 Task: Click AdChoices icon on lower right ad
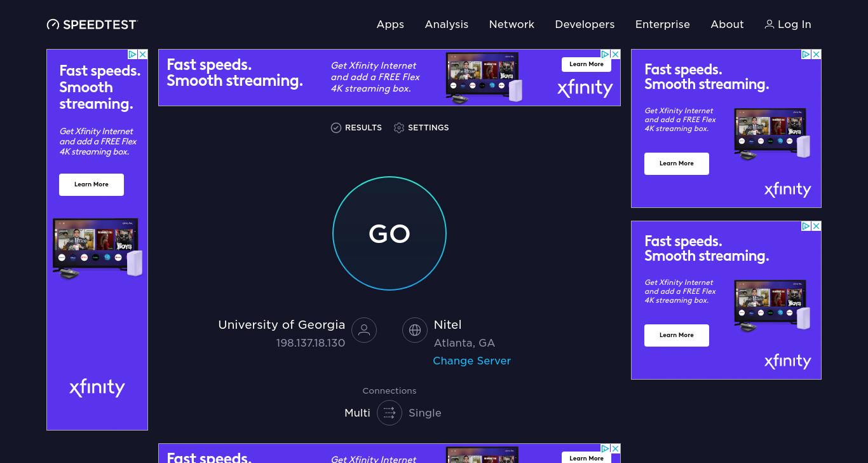pyautogui.click(x=806, y=226)
